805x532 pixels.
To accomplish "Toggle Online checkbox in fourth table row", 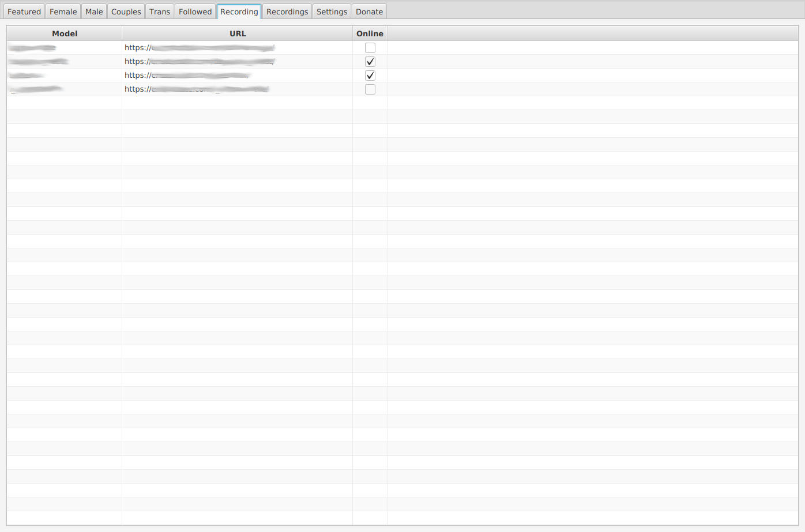I will pos(370,89).
